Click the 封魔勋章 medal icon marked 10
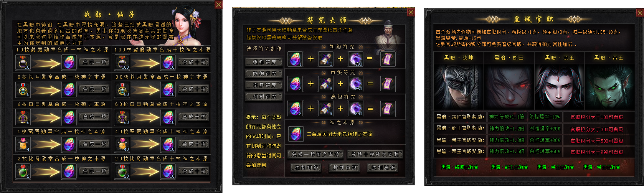This screenshot has height=193, width=644. pyautogui.click(x=23, y=62)
